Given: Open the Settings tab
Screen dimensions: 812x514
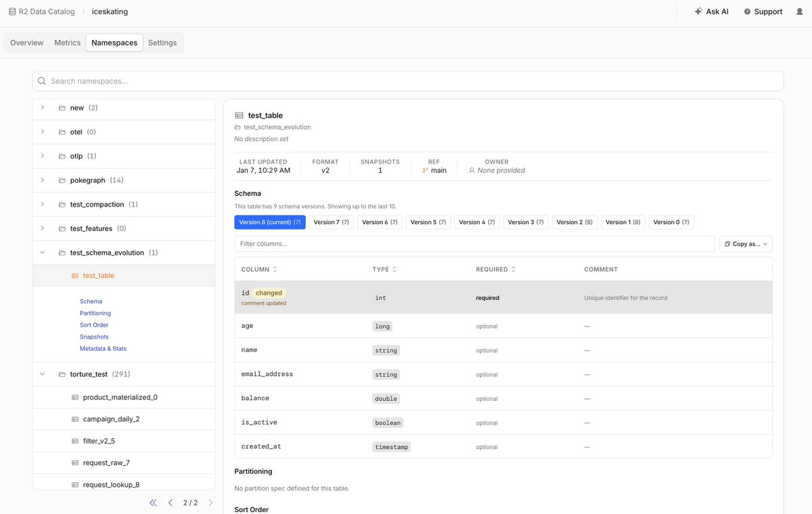Looking at the screenshot, I should 162,43.
